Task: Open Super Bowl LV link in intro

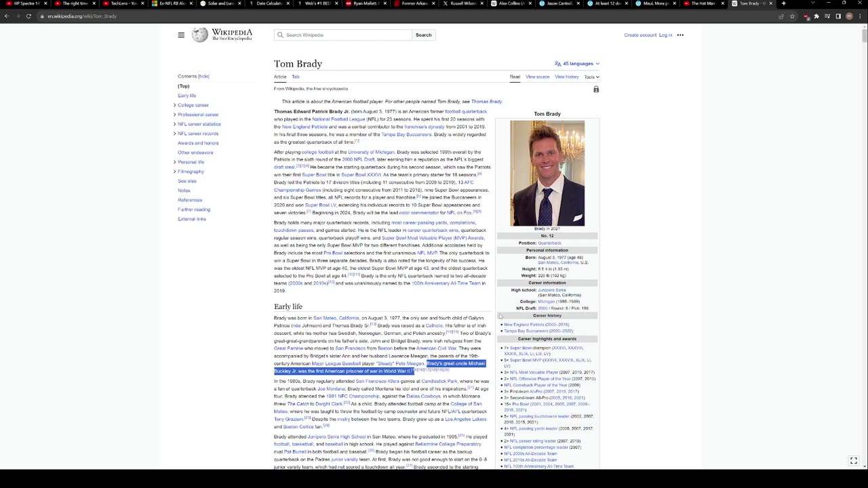Action: [320, 205]
